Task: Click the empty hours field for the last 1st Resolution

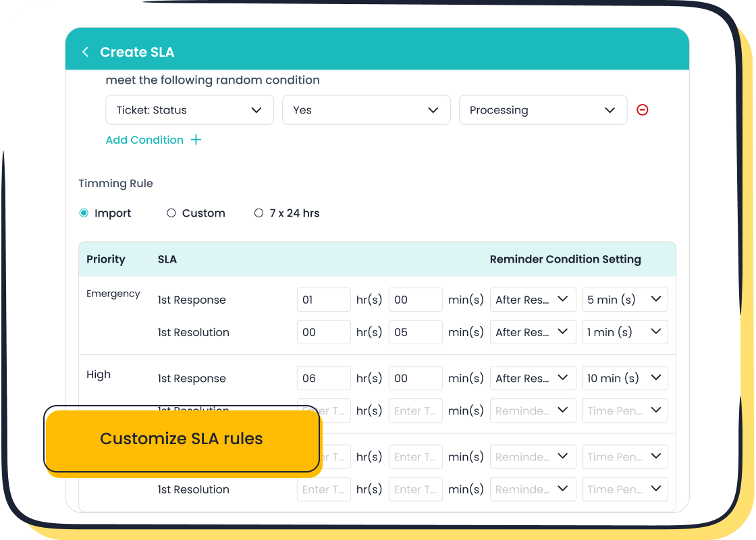Action: coord(323,489)
